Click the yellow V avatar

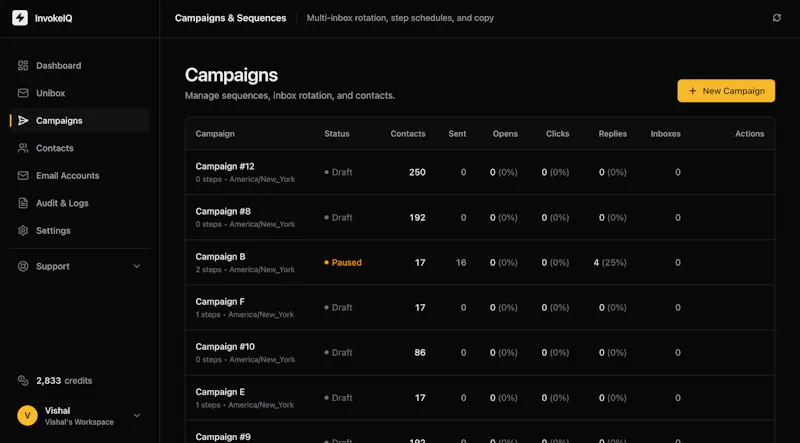pos(28,415)
